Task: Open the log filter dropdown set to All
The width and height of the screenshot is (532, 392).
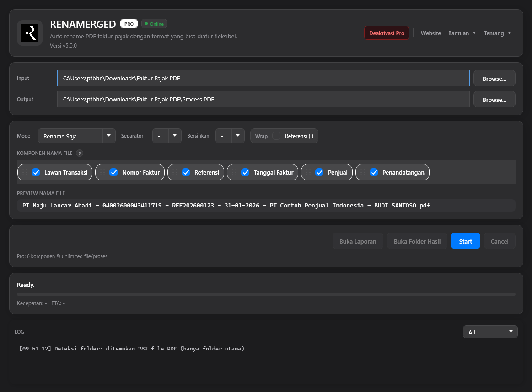Action: (x=490, y=332)
